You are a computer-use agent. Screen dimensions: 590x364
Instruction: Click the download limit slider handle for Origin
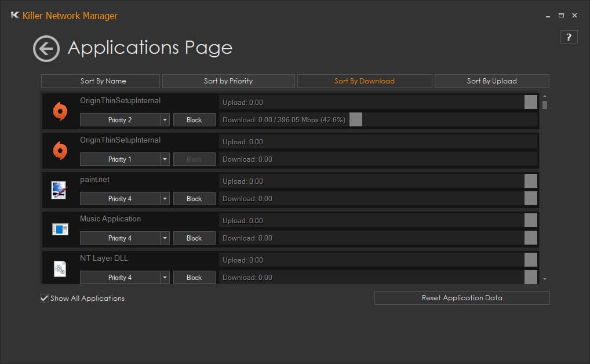(356, 120)
